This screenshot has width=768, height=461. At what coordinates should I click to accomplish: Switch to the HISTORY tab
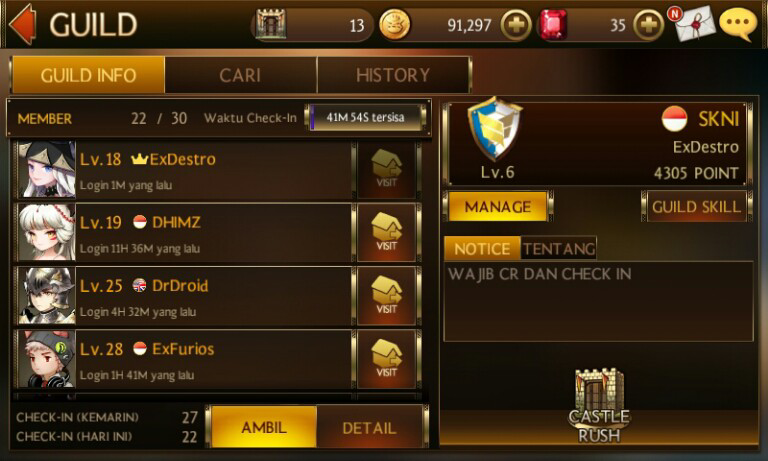tap(393, 75)
